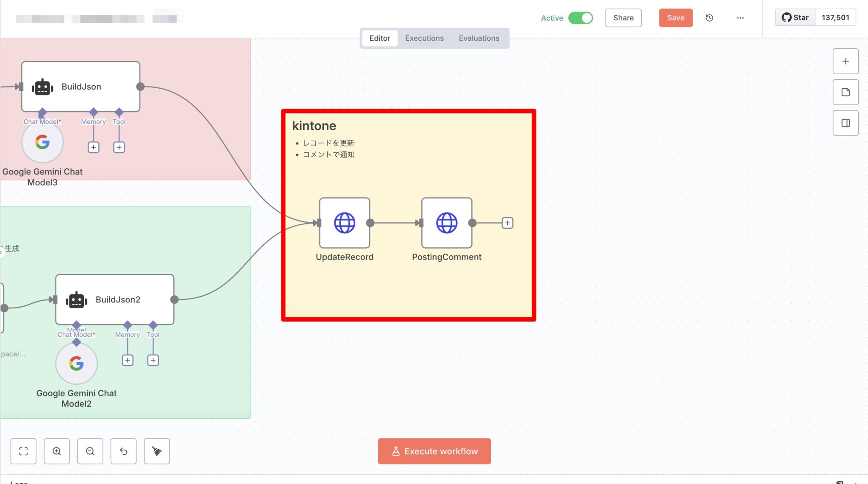
Task: Undo the last canvas change
Action: (123, 451)
